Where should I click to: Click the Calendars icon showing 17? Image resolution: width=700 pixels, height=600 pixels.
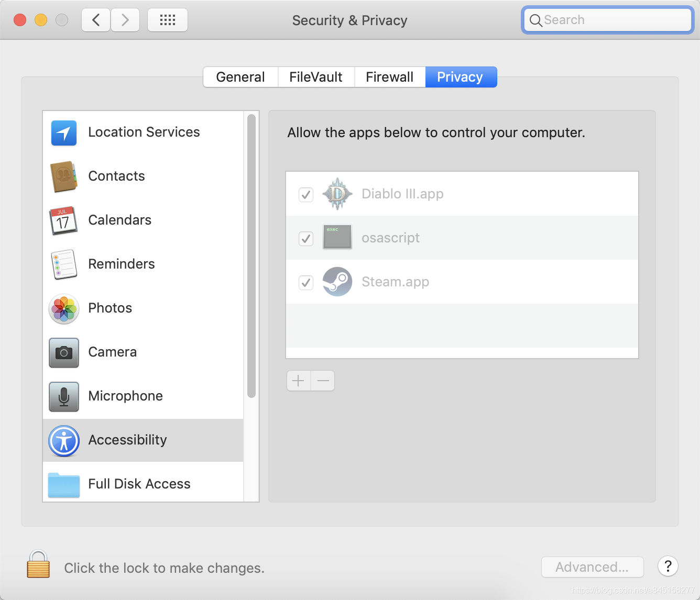63,220
